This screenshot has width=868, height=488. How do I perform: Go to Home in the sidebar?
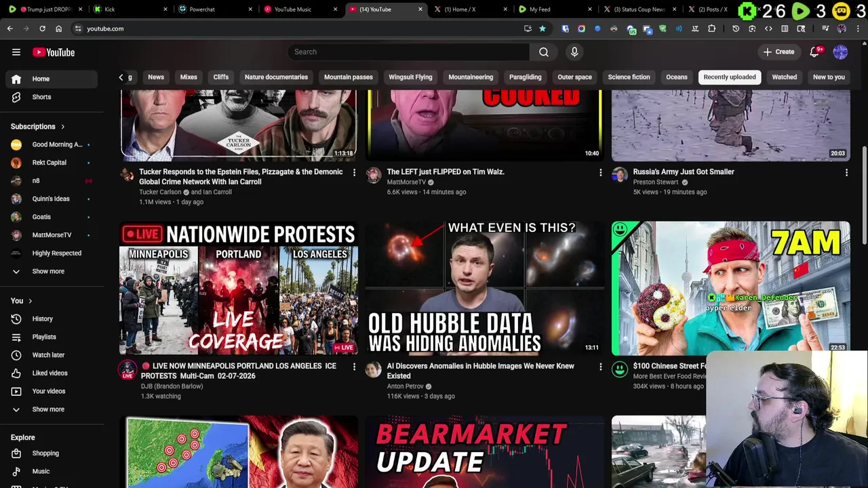tap(52, 79)
